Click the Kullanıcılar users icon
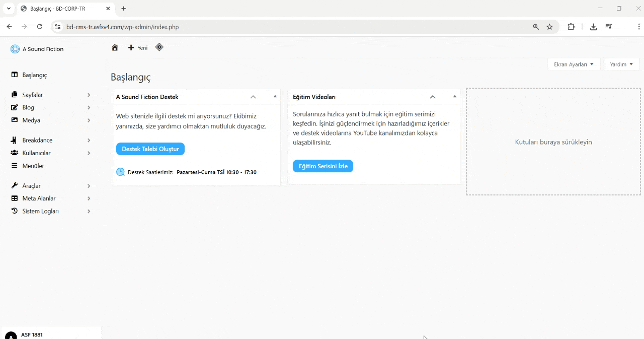This screenshot has width=644, height=339. pyautogui.click(x=15, y=153)
